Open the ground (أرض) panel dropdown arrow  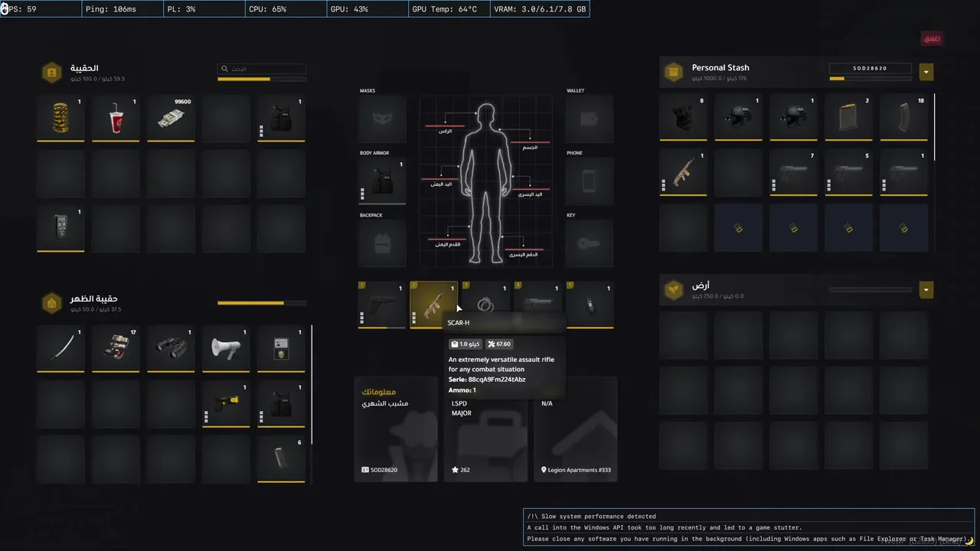pyautogui.click(x=926, y=290)
